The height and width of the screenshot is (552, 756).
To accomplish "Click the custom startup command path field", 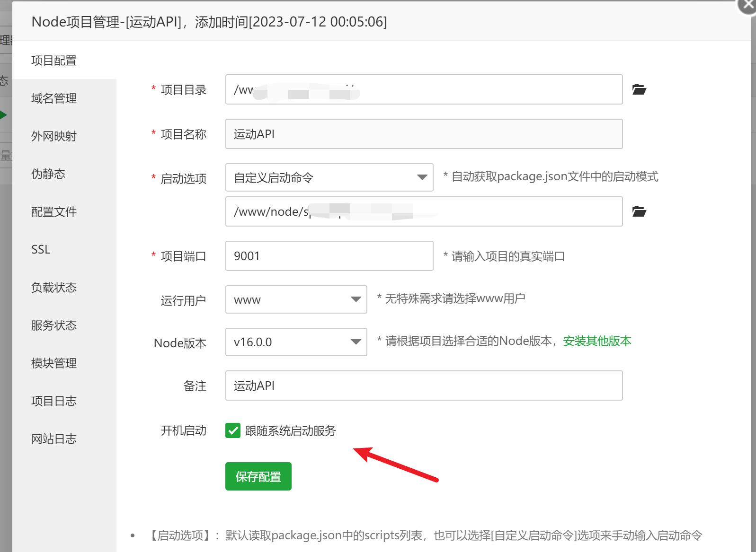I will 424,211.
